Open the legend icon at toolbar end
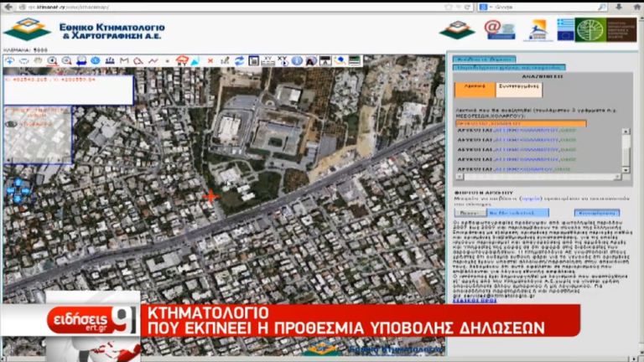Screen dimensions: 644x362 coord(355,61)
